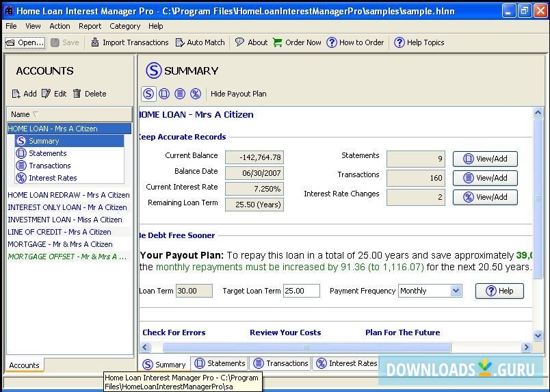Run Auto Match from the toolbar
Image resolution: width=550 pixels, height=392 pixels.
200,42
